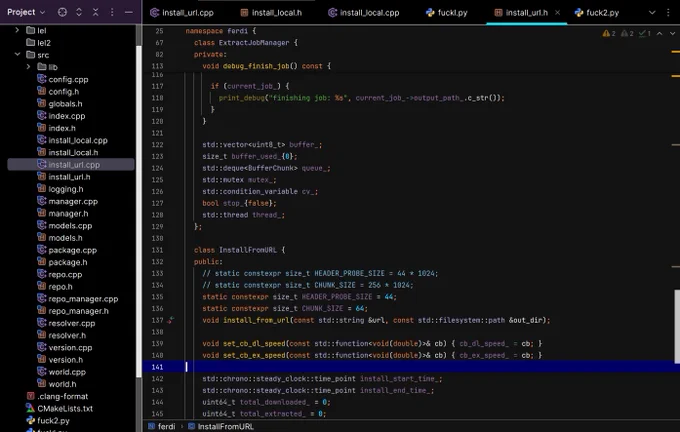
Task: Open Project panel options menu
Action: click(112, 12)
